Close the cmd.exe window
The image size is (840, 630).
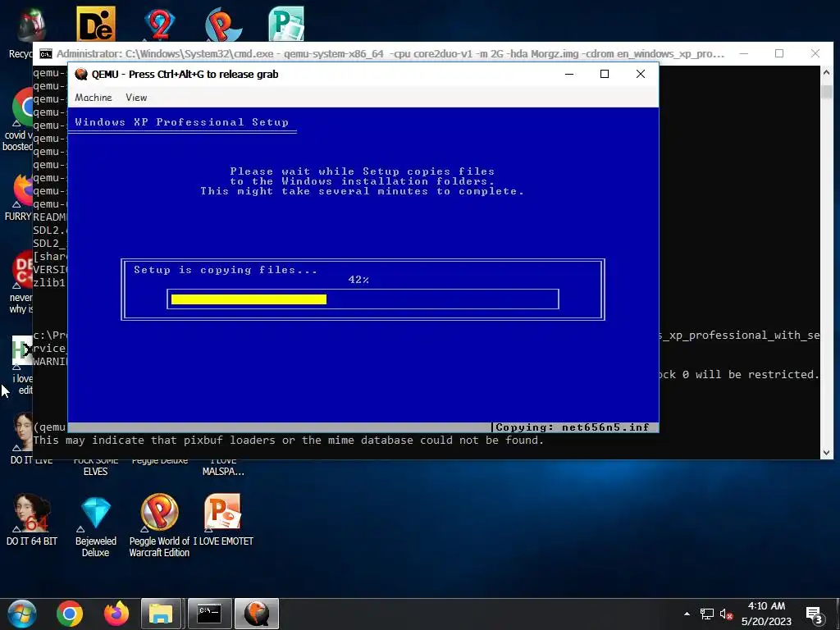click(x=815, y=53)
